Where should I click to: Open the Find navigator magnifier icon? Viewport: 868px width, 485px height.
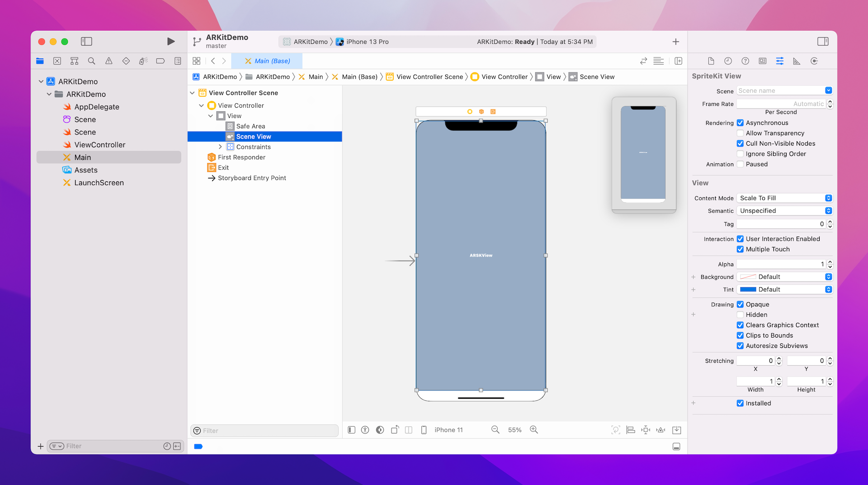[91, 61]
